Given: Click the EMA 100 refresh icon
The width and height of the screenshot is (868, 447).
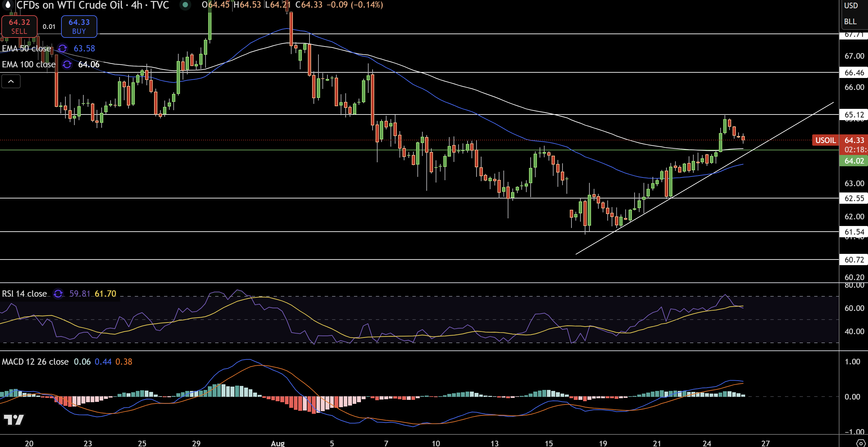Looking at the screenshot, I should pos(67,64).
